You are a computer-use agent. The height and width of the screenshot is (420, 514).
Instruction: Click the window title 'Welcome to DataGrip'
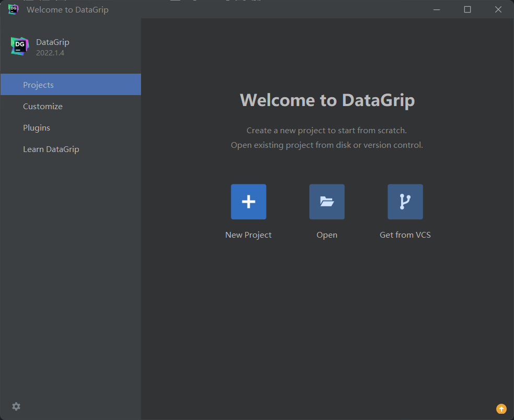pos(67,10)
